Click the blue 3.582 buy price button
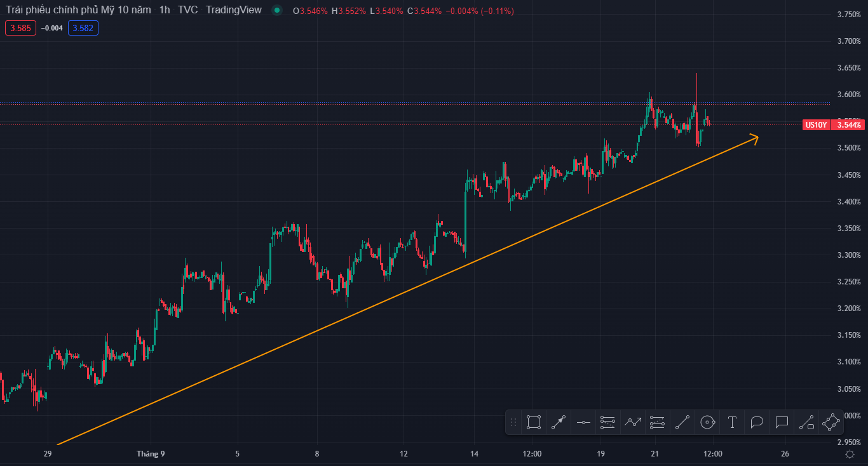Viewport: 868px width, 466px height. point(84,28)
